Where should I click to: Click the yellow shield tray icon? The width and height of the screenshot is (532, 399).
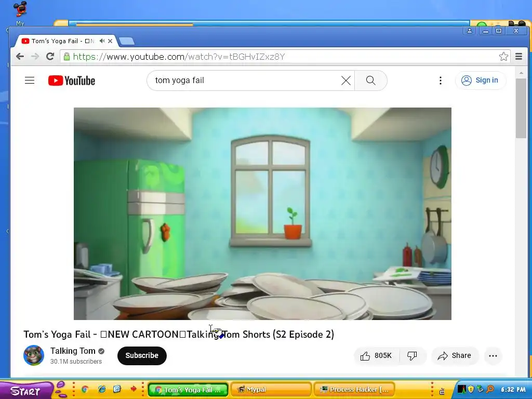pos(471,389)
